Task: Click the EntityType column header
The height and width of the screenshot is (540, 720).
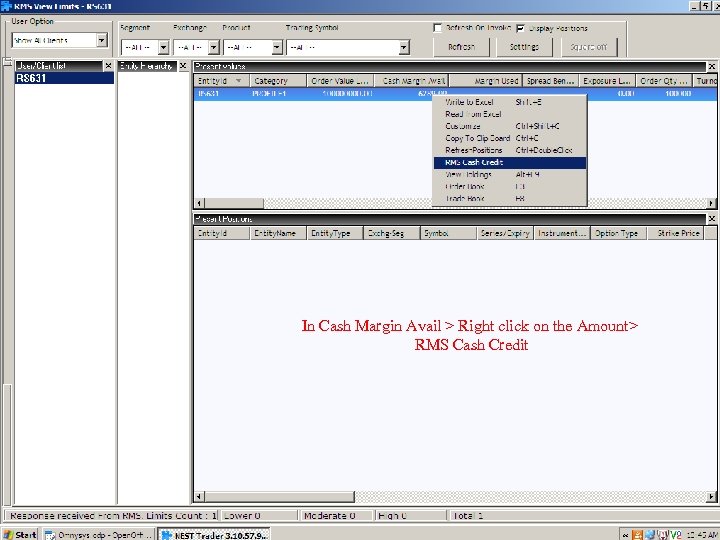Action: 335,233
